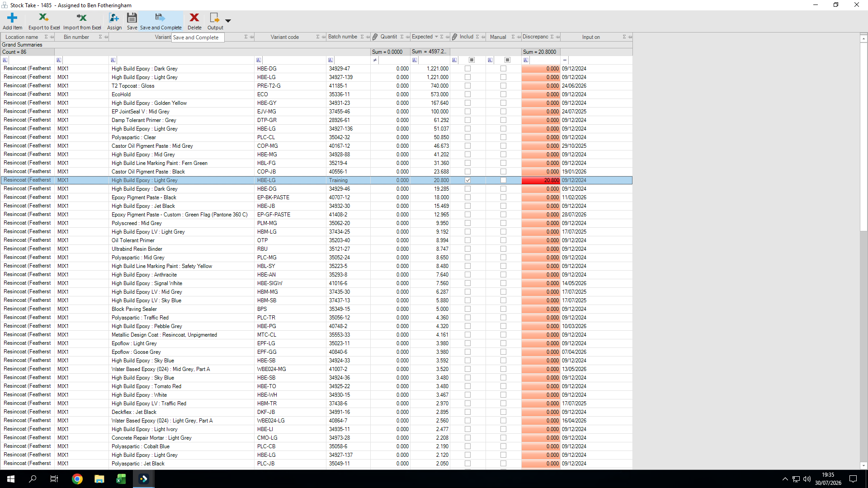868x488 pixels.
Task: Sort by the Bin number column header
Action: (x=76, y=37)
